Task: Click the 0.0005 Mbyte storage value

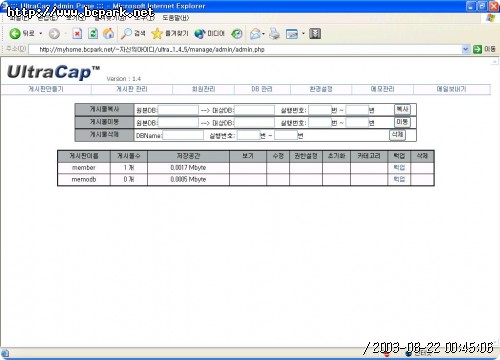Action: [x=188, y=179]
